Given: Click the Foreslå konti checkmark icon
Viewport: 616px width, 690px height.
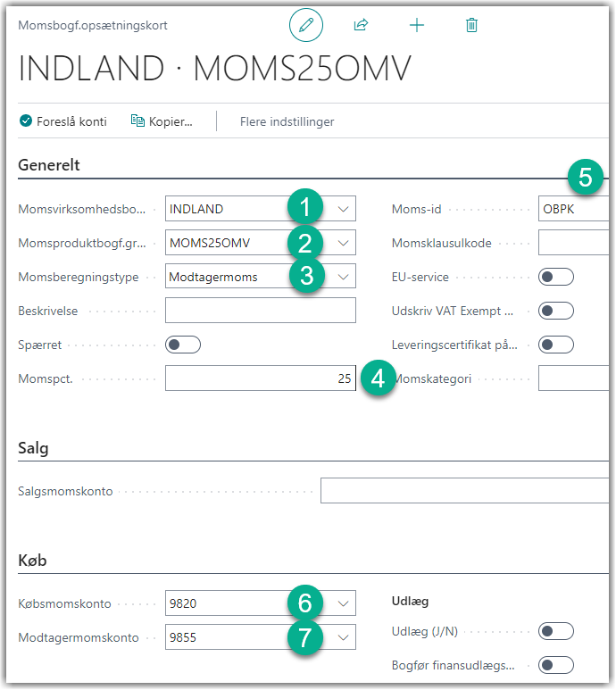Looking at the screenshot, I should [x=26, y=121].
